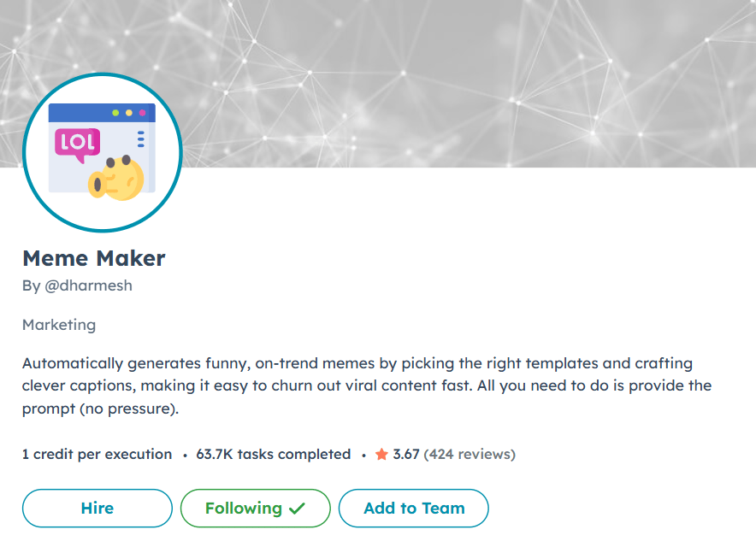The width and height of the screenshot is (756, 547).
Task: Click the 1 credit per execution text
Action: coord(97,455)
